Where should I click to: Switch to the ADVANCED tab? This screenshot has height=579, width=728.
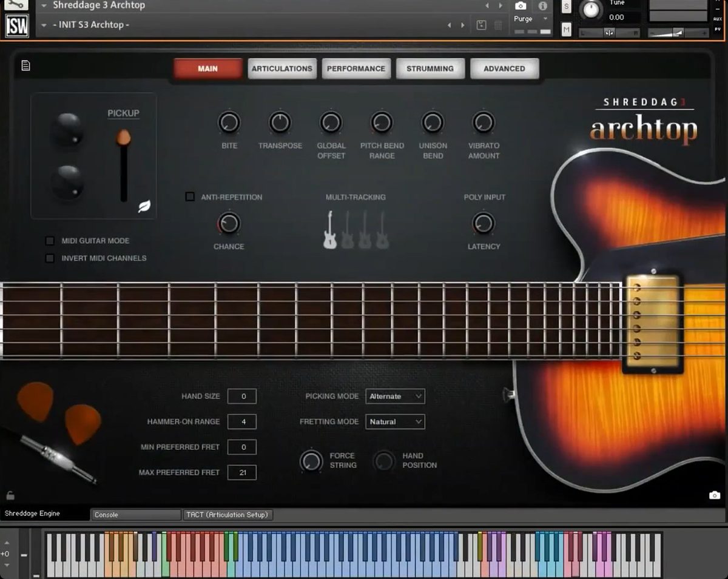[504, 69]
